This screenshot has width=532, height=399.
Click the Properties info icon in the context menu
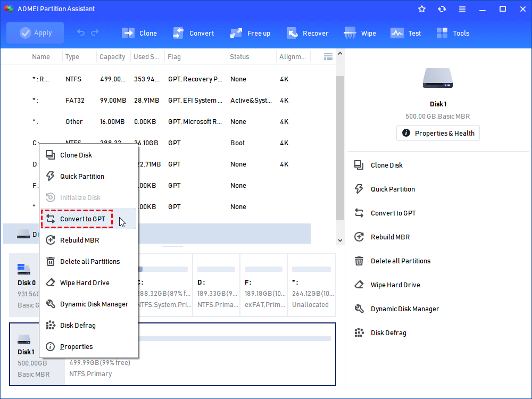[50, 347]
